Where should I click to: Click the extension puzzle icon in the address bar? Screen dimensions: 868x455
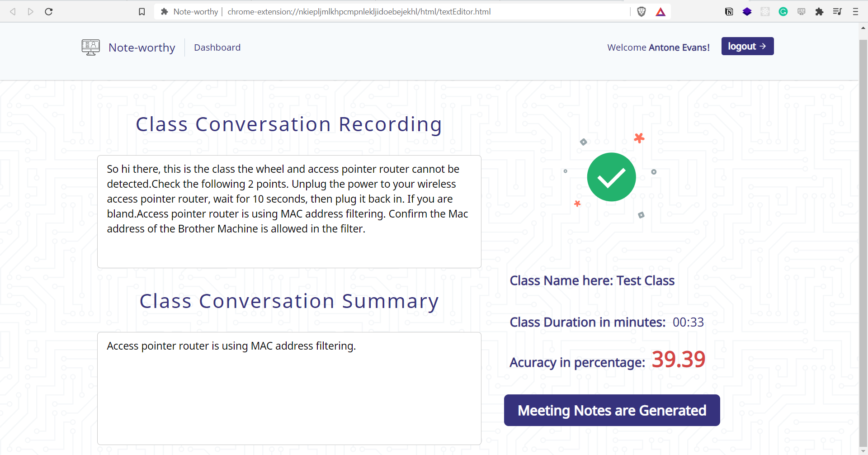pos(165,12)
